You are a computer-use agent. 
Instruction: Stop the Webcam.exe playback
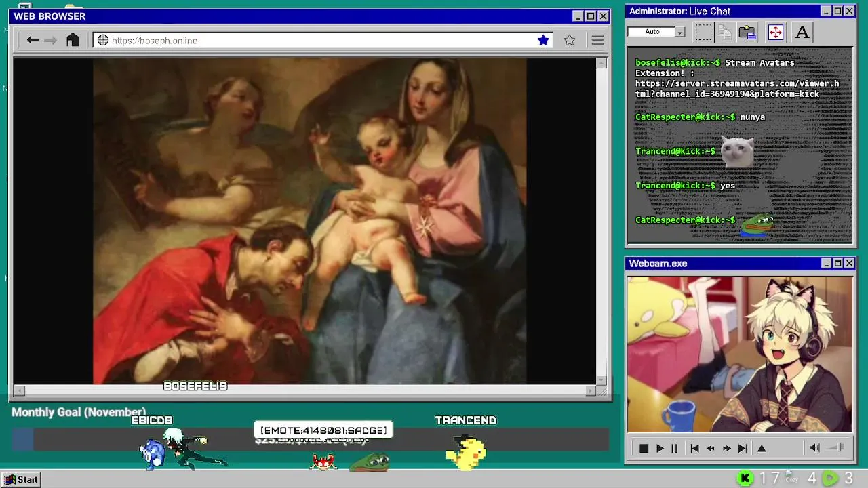point(644,448)
